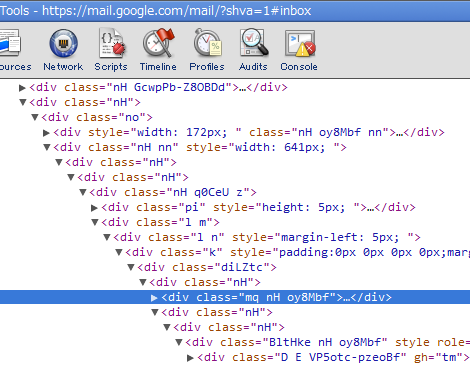Viewport: 470px width, 367px height.
Task: Collapse the nH q0CeU z div node
Action: tap(83, 192)
